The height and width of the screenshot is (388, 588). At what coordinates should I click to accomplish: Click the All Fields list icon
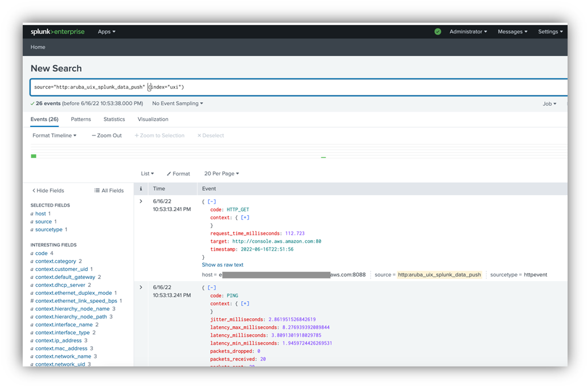tap(96, 190)
